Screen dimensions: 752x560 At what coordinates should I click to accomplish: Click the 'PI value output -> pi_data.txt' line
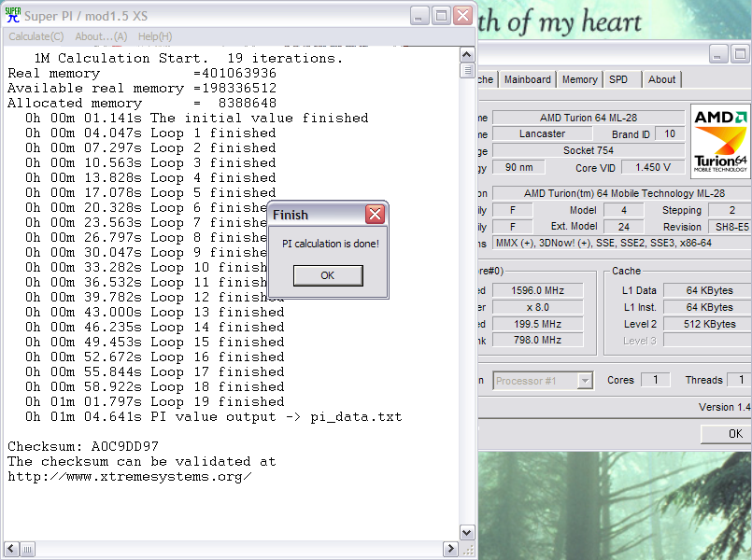(x=213, y=417)
